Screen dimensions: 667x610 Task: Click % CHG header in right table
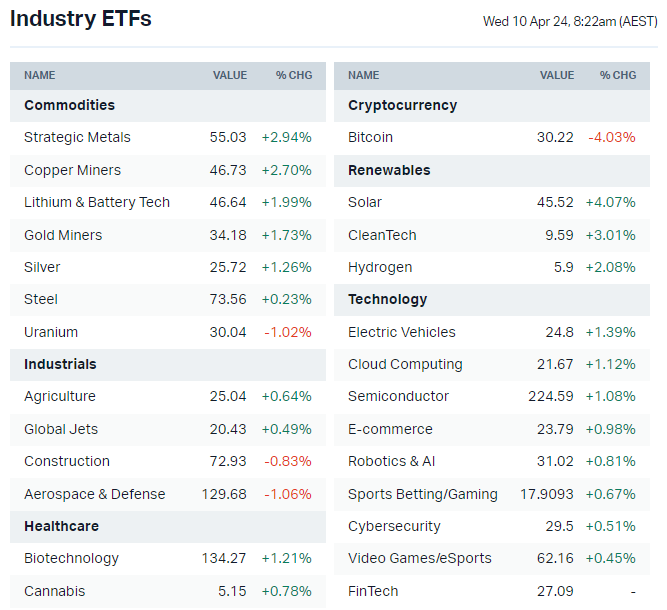coord(618,75)
